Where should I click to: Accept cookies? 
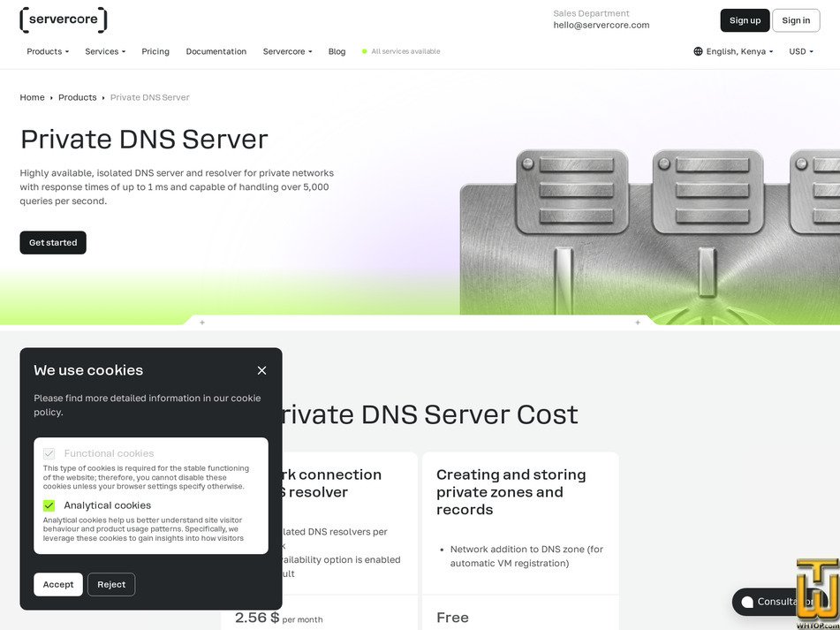click(x=58, y=584)
